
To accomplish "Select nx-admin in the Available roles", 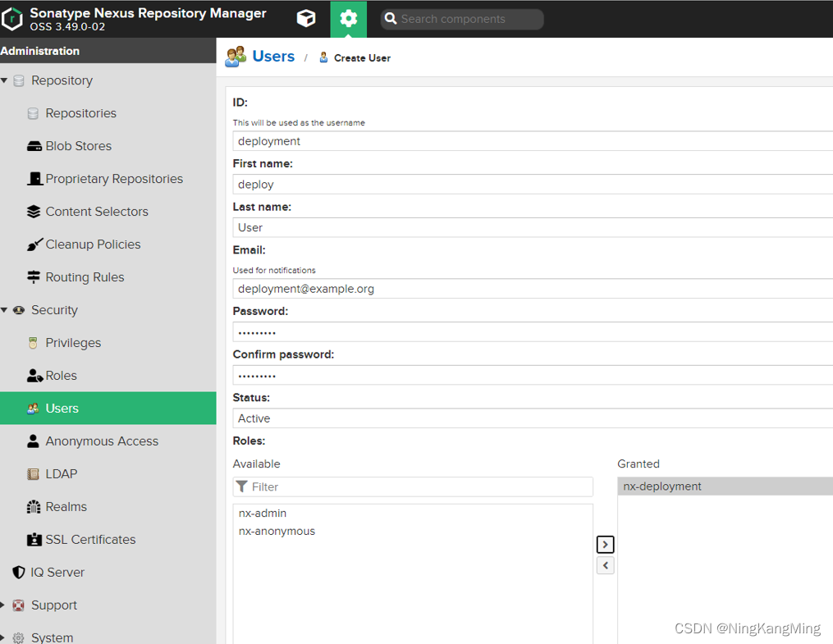I will [x=413, y=514].
